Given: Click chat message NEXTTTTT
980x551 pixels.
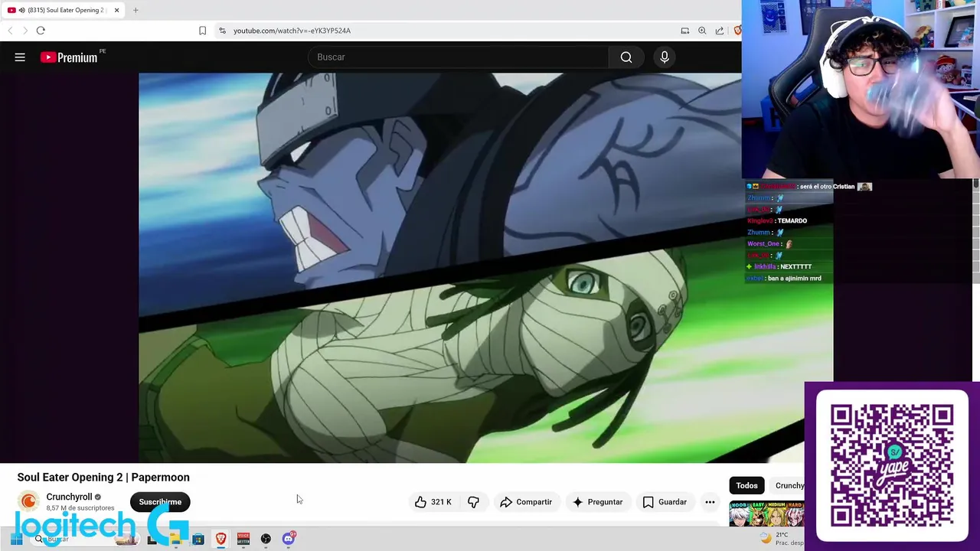Looking at the screenshot, I should click(x=796, y=266).
